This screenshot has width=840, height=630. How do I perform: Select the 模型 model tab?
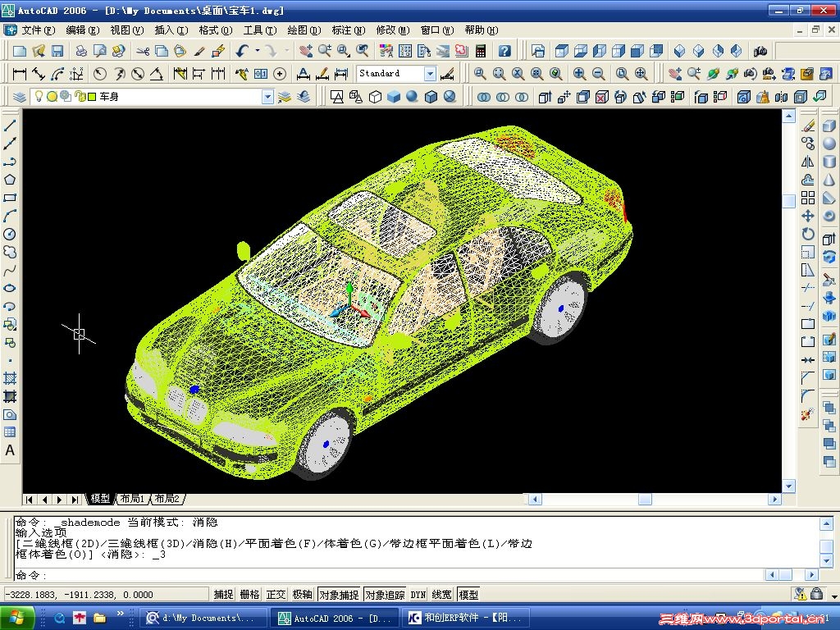[100, 499]
